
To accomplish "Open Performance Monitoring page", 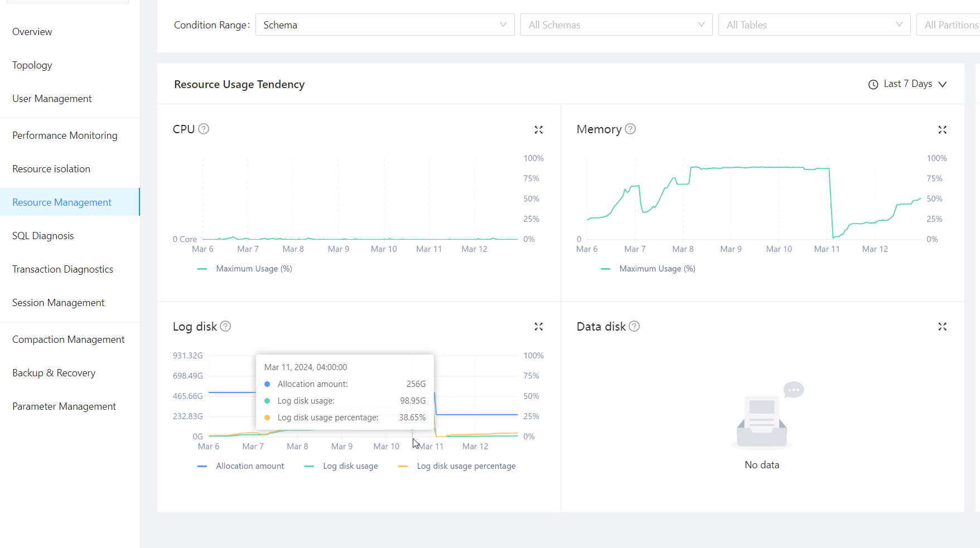I will tap(70, 135).
